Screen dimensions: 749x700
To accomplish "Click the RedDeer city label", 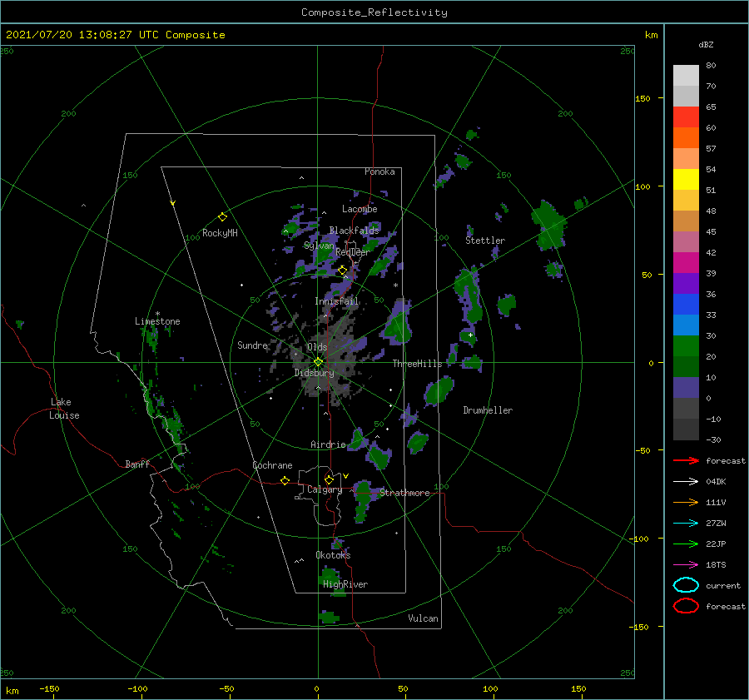I will 353,252.
